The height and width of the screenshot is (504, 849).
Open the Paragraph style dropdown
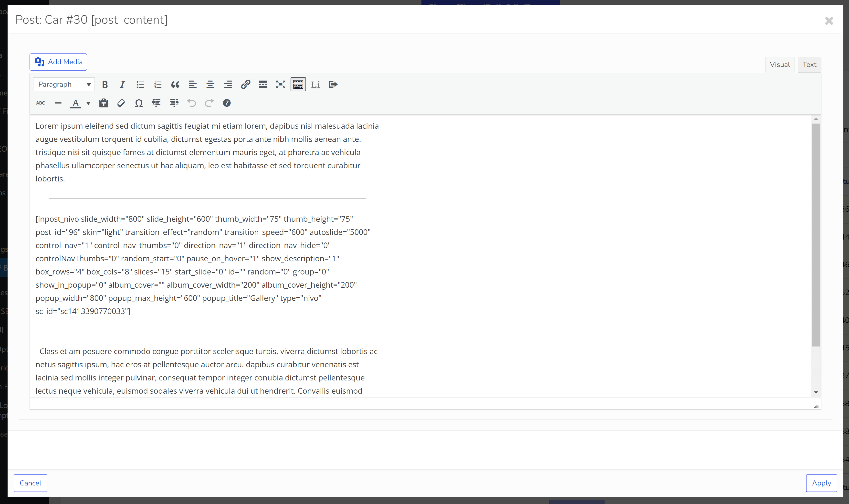click(63, 84)
